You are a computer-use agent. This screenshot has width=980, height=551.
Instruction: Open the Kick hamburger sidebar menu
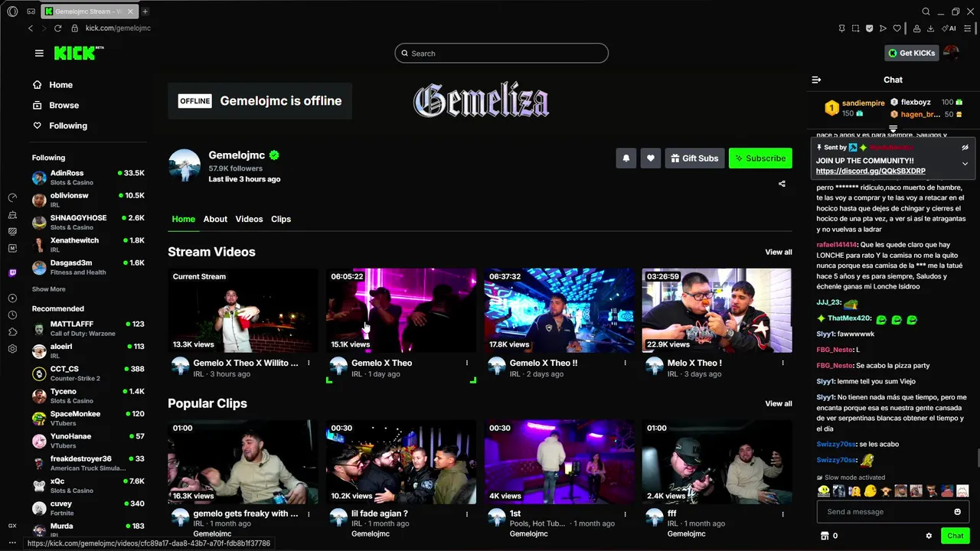click(x=39, y=53)
